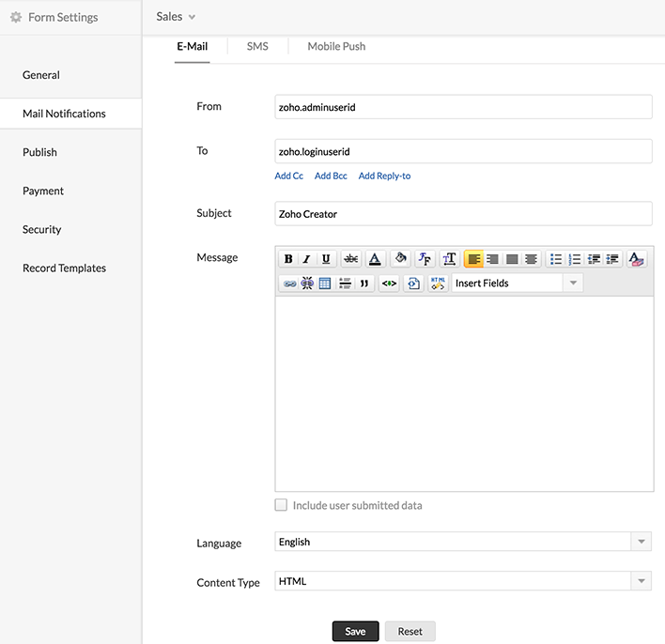Click the Add Bcc link

[x=331, y=176]
